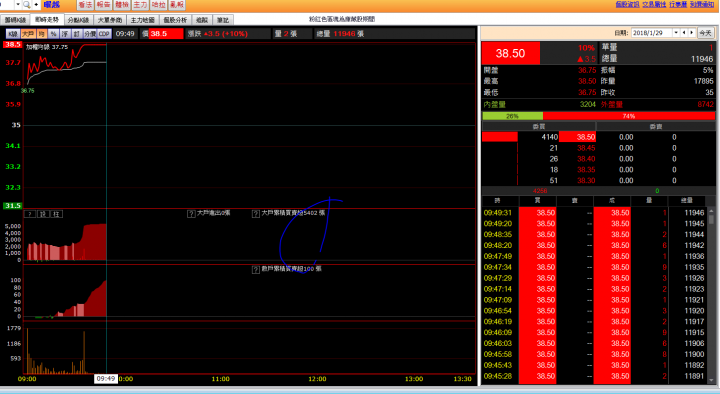The width and height of the screenshot is (720, 394).
Task: Click the 柱 bar-chart icon in volume panel
Action: (x=56, y=214)
